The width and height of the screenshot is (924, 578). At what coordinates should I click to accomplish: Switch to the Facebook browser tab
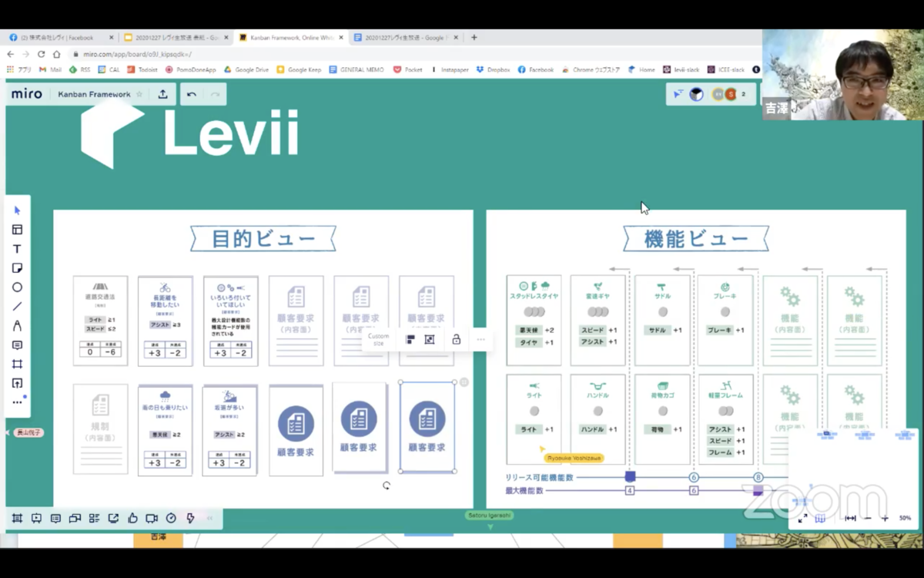coord(61,37)
